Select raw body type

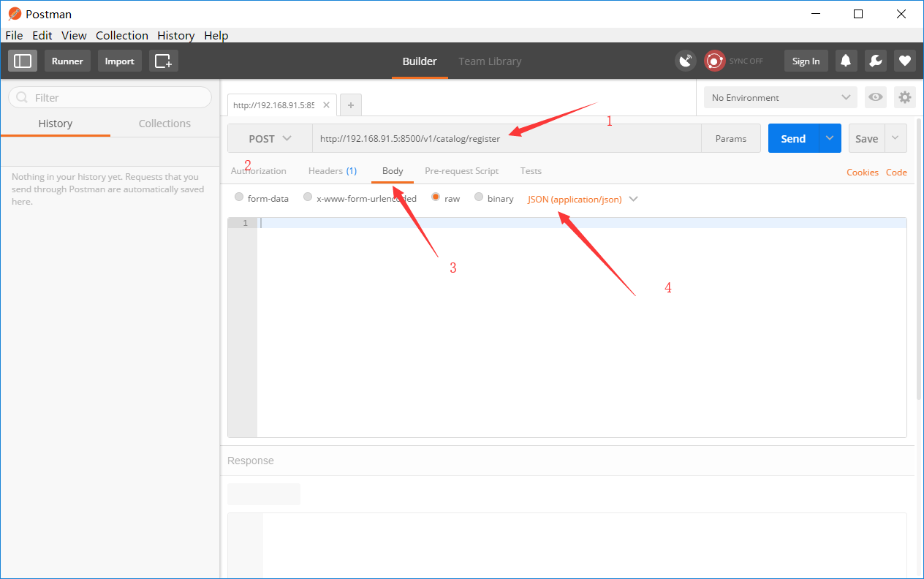tap(436, 197)
